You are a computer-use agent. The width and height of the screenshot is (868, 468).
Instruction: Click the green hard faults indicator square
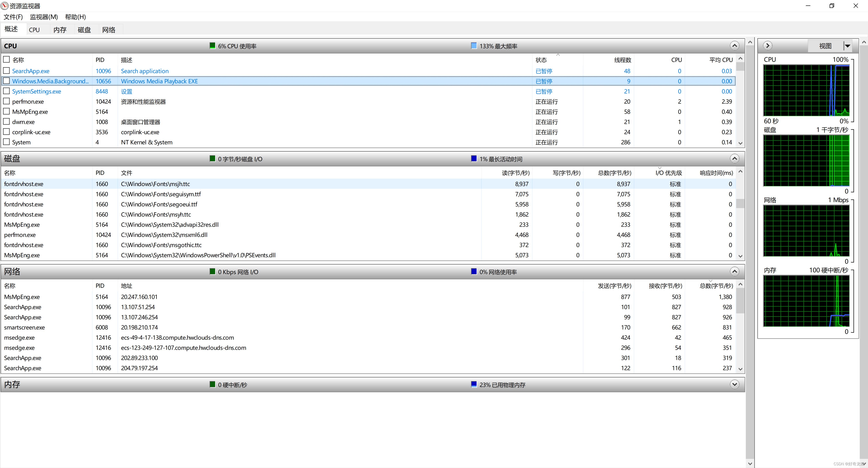coord(212,384)
